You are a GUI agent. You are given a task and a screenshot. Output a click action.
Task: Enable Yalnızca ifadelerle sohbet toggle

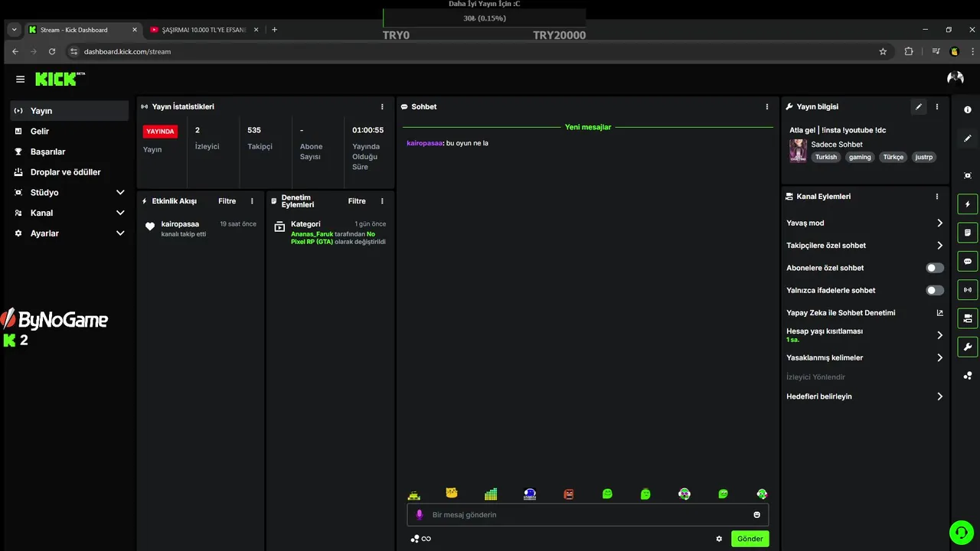(x=935, y=290)
